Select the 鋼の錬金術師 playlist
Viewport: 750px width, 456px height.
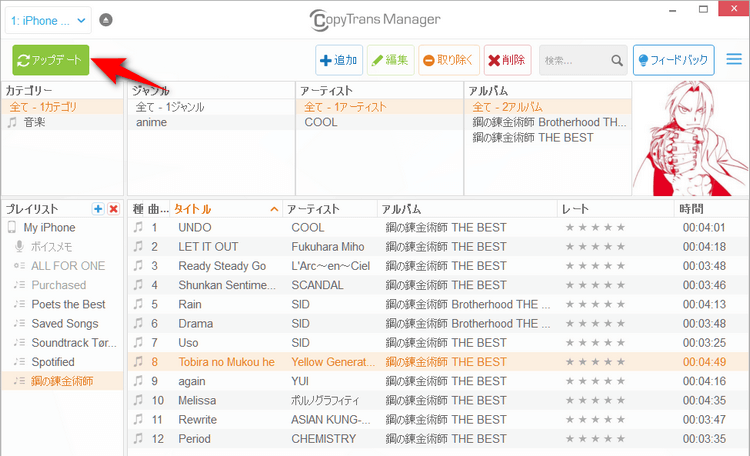tap(62, 381)
